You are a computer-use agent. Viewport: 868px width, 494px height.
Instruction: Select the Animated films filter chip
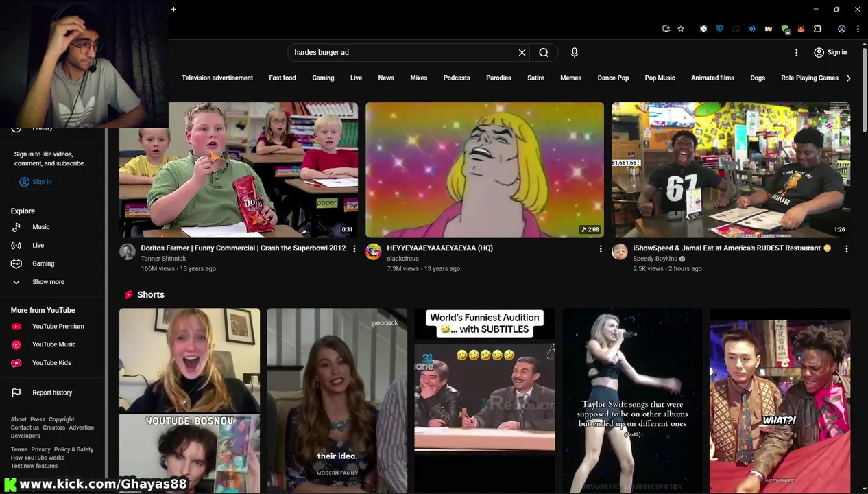[x=712, y=78]
